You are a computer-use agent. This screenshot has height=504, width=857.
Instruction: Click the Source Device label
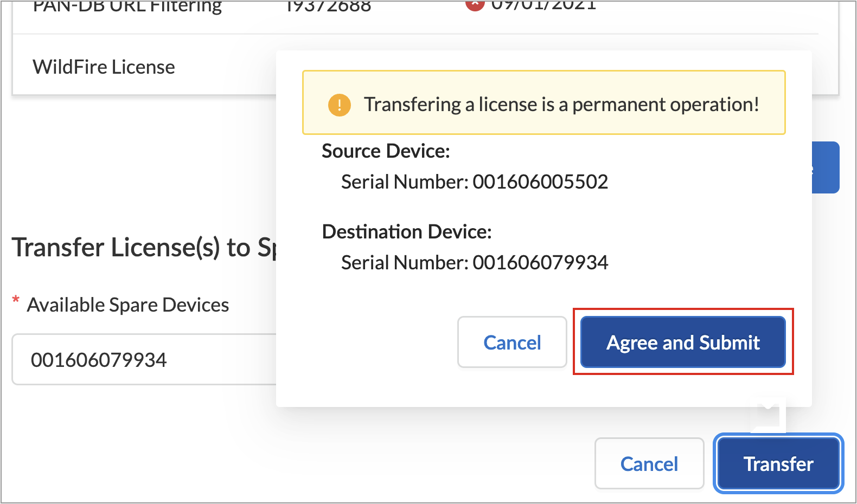tap(386, 151)
